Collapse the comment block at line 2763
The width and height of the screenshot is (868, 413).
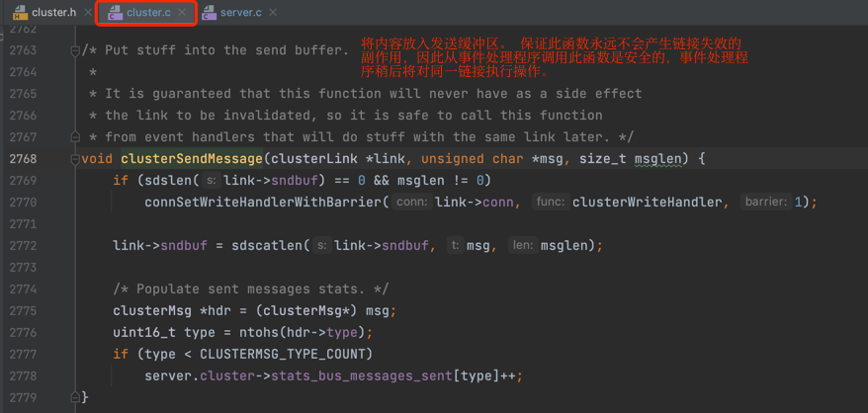75,51
